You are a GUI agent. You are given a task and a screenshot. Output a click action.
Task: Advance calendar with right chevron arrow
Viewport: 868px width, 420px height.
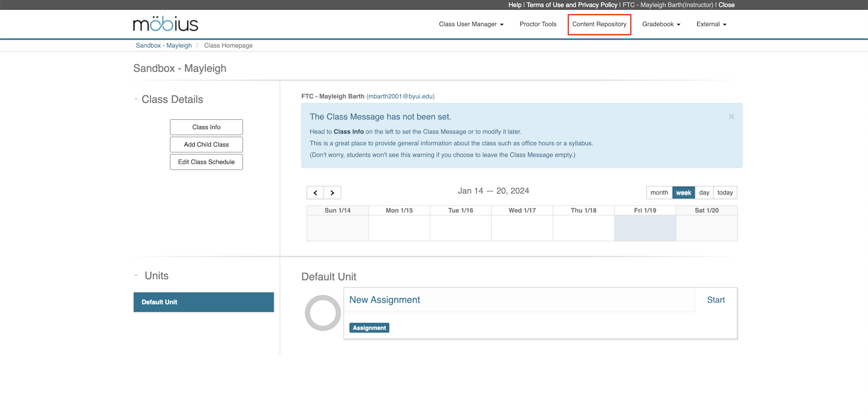[333, 193]
